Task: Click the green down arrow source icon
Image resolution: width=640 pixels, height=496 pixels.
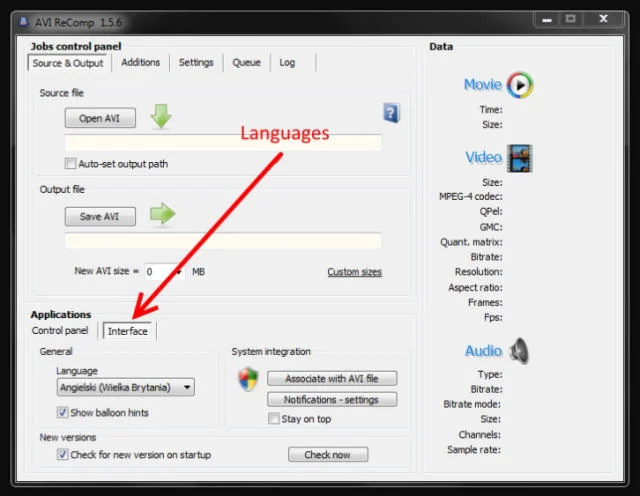Action: click(x=161, y=116)
